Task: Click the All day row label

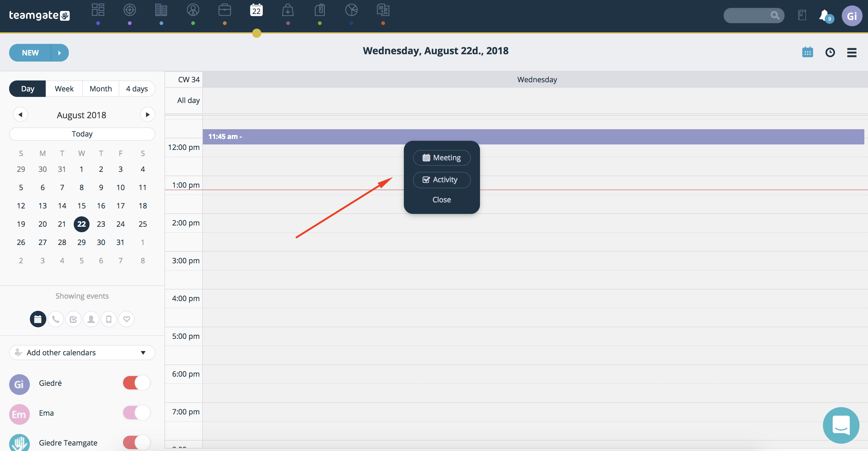Action: [x=188, y=100]
